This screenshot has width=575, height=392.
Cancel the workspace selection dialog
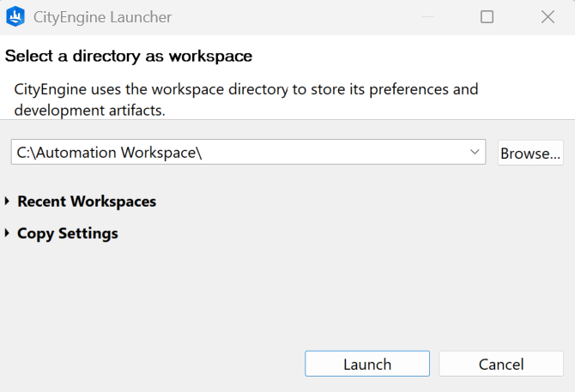point(501,364)
